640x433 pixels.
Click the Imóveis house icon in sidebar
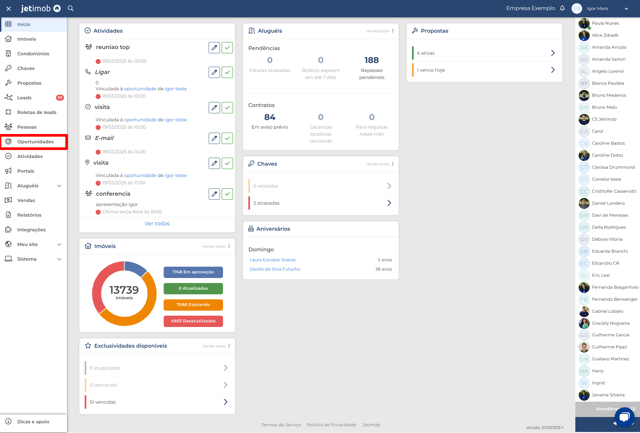pos(8,39)
